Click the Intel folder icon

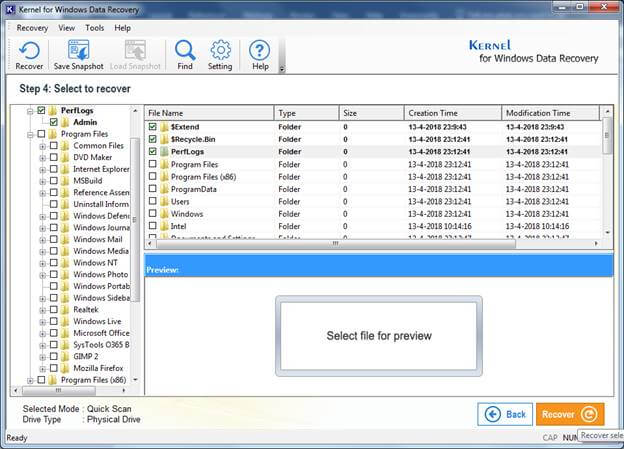pyautogui.click(x=165, y=226)
